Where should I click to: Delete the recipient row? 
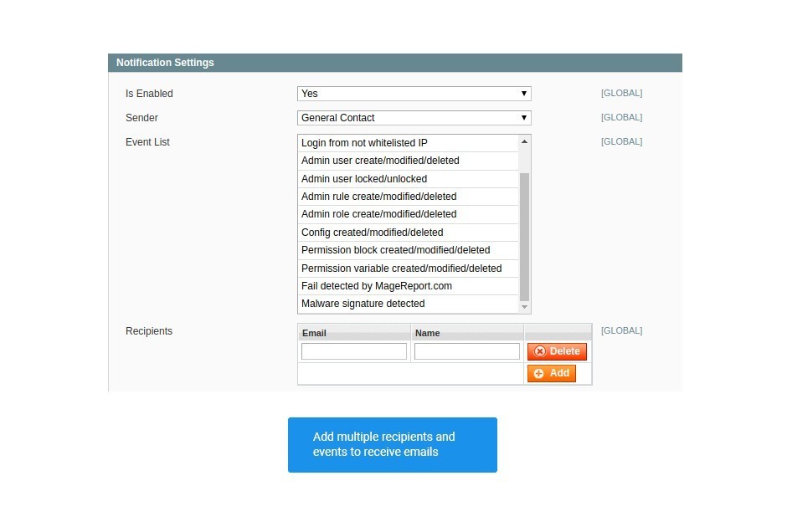tap(557, 351)
